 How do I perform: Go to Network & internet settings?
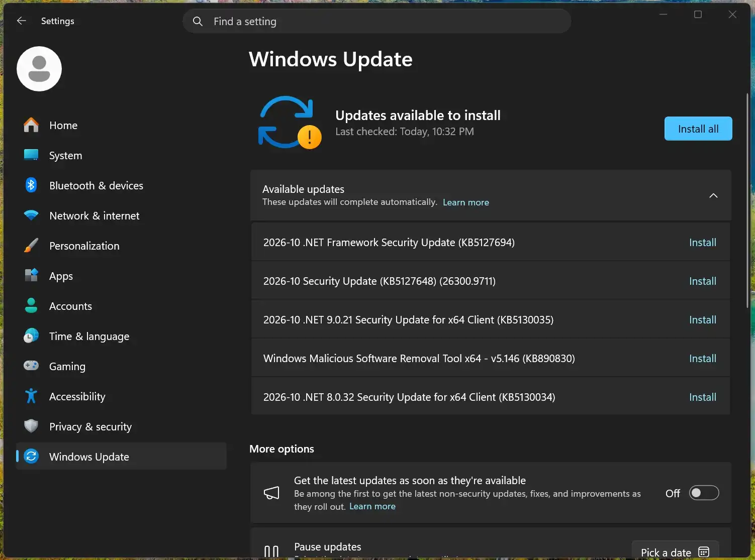tap(121, 215)
